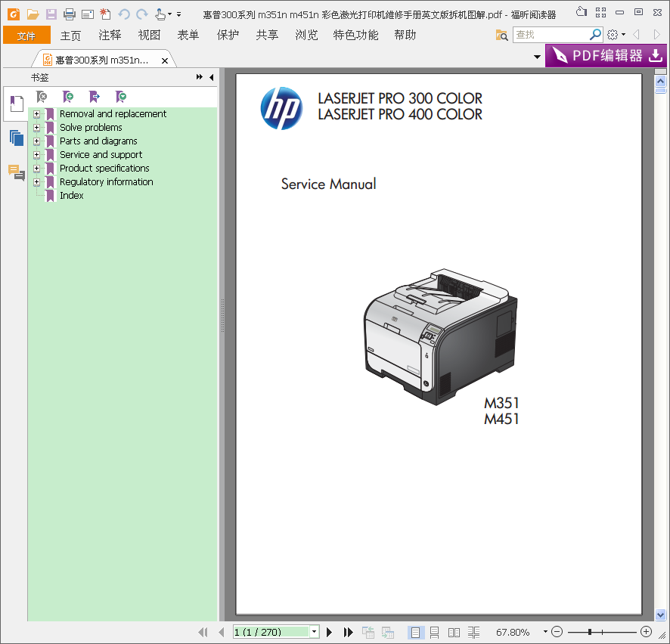
Task: Click the 查找 search input field
Action: point(551,35)
